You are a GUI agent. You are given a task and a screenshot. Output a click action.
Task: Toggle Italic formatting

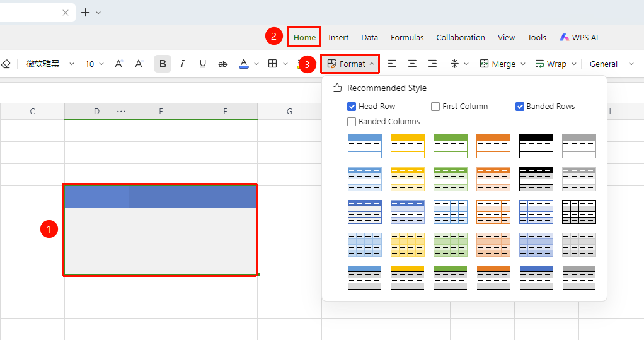tap(182, 64)
